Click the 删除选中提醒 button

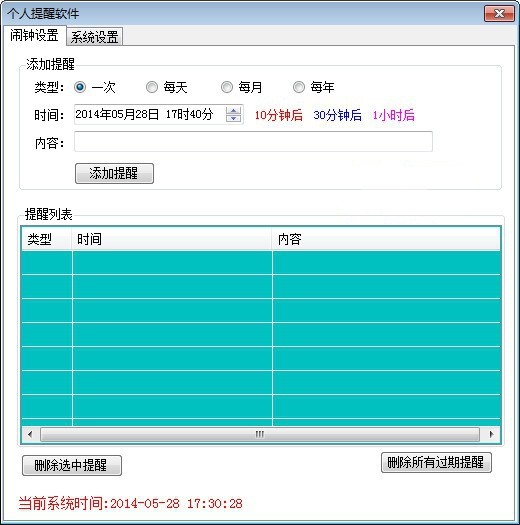point(72,465)
